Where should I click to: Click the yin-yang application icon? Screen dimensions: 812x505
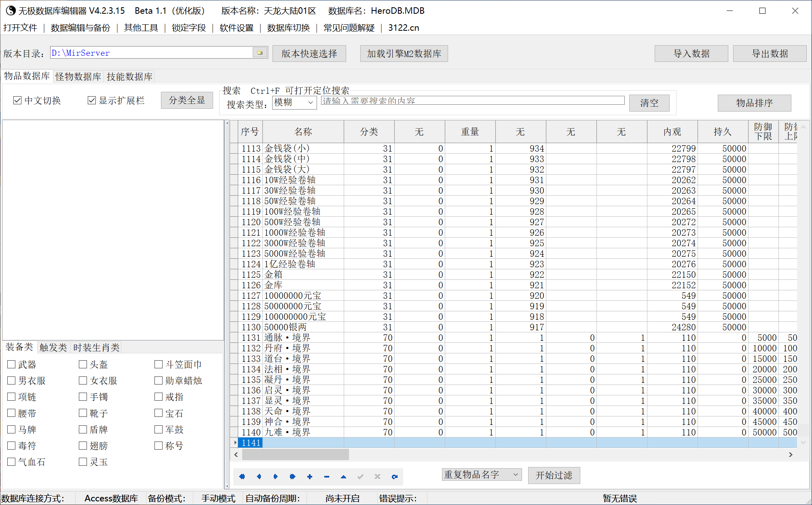pyautogui.click(x=11, y=11)
